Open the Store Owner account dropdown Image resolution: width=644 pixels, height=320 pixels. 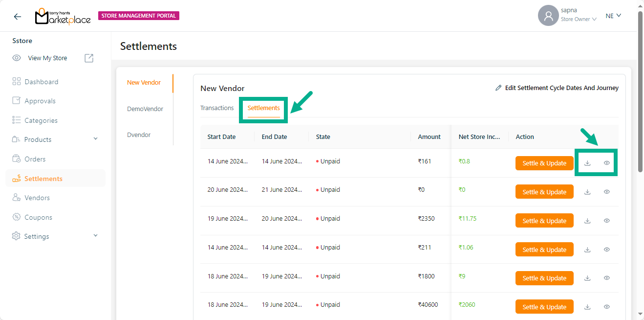579,20
